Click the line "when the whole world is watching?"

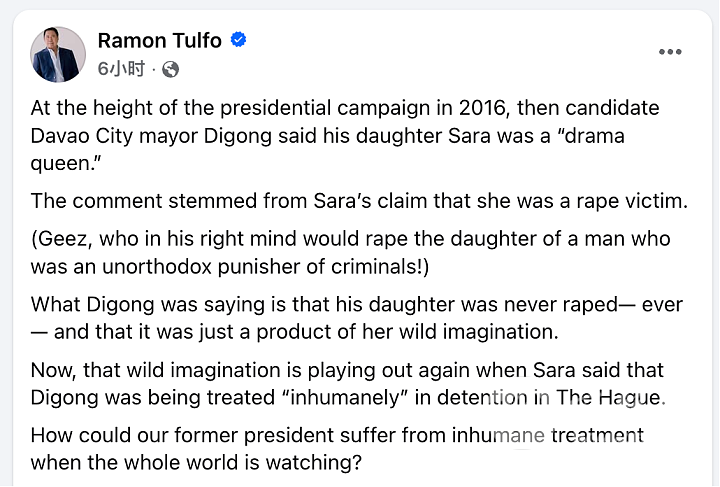pyautogui.click(x=196, y=463)
